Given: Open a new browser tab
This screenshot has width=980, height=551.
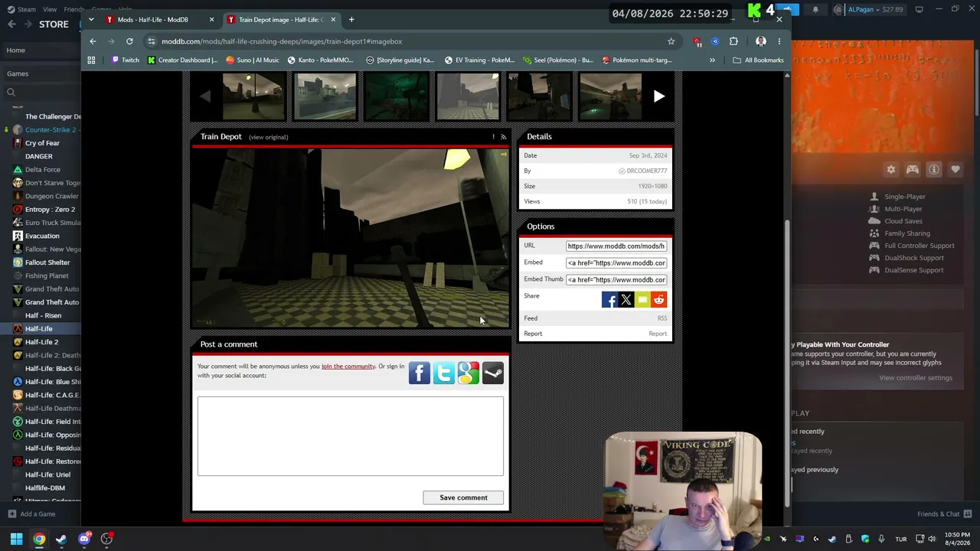Looking at the screenshot, I should tap(351, 19).
